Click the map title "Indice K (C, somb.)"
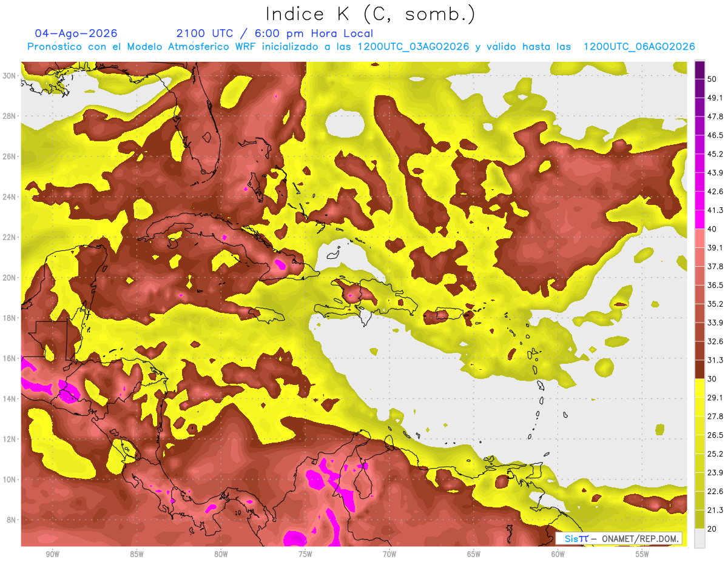Viewport: 728px width, 562px height. point(371,14)
